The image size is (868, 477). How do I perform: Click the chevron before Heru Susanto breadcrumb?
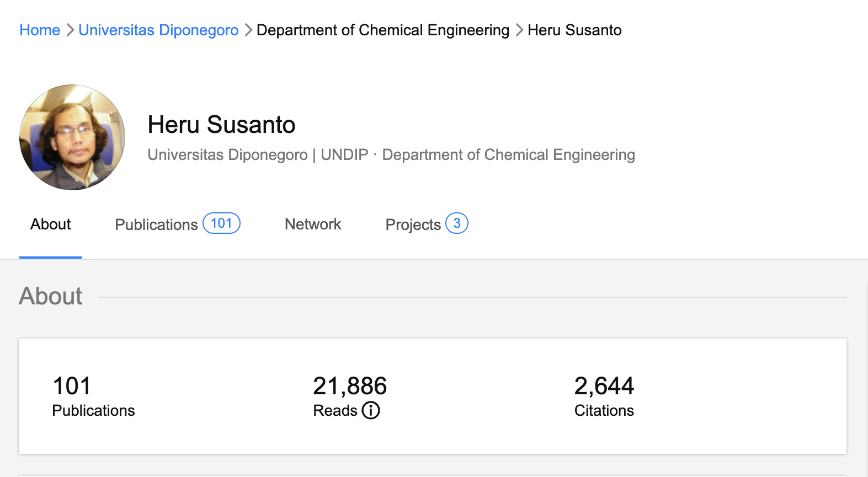coord(519,30)
